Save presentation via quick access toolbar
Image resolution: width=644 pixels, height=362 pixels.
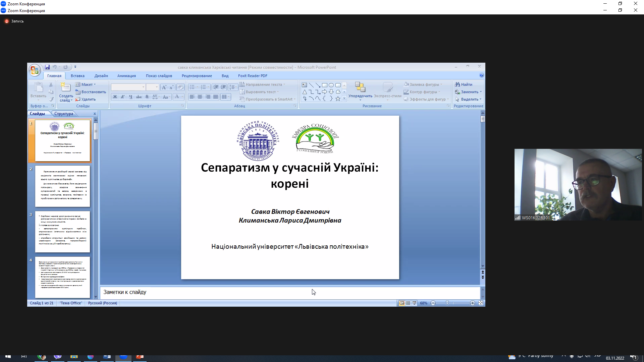(47, 67)
